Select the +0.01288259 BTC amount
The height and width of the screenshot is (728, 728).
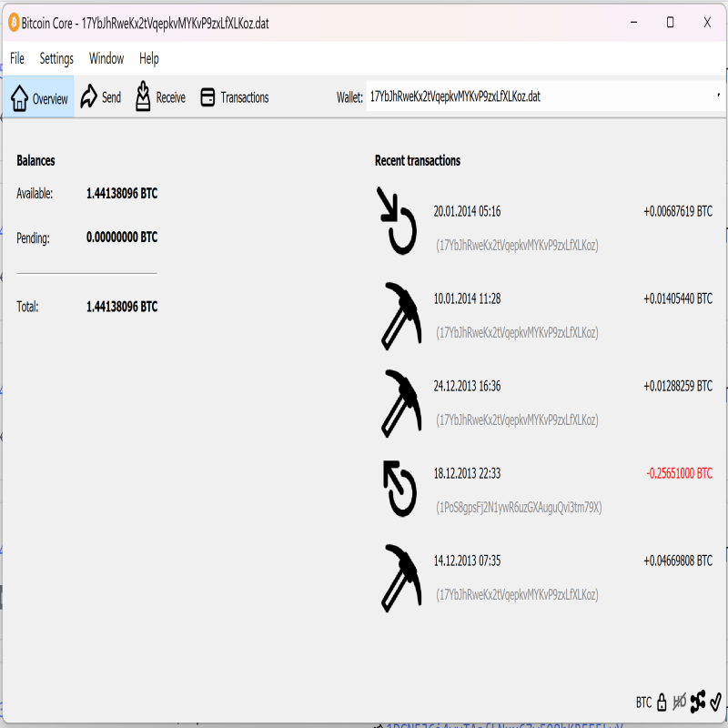[678, 386]
